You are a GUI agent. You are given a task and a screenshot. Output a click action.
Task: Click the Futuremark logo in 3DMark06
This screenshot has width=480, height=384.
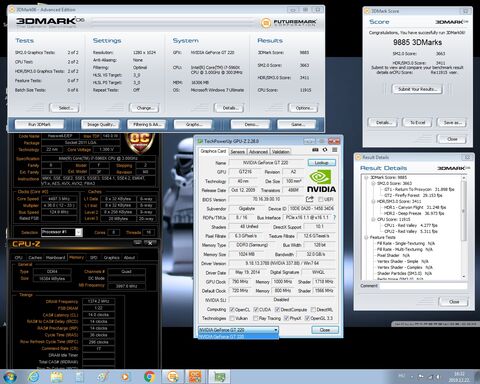(x=289, y=23)
